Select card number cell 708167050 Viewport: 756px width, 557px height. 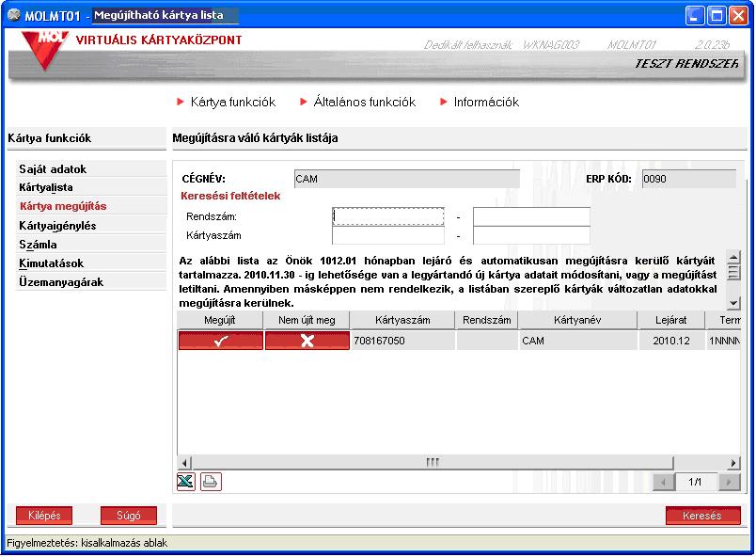tap(403, 341)
